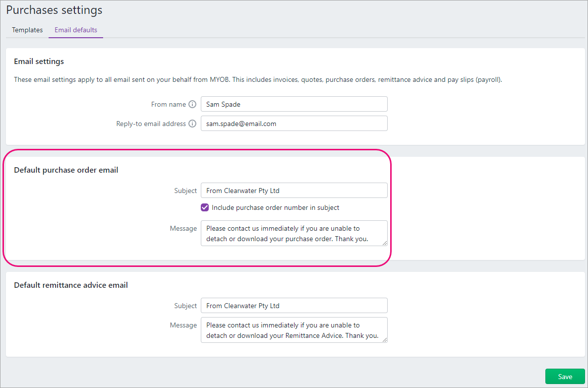Click the 'Reply-to email address' label
588x388 pixels.
pyautogui.click(x=151, y=124)
